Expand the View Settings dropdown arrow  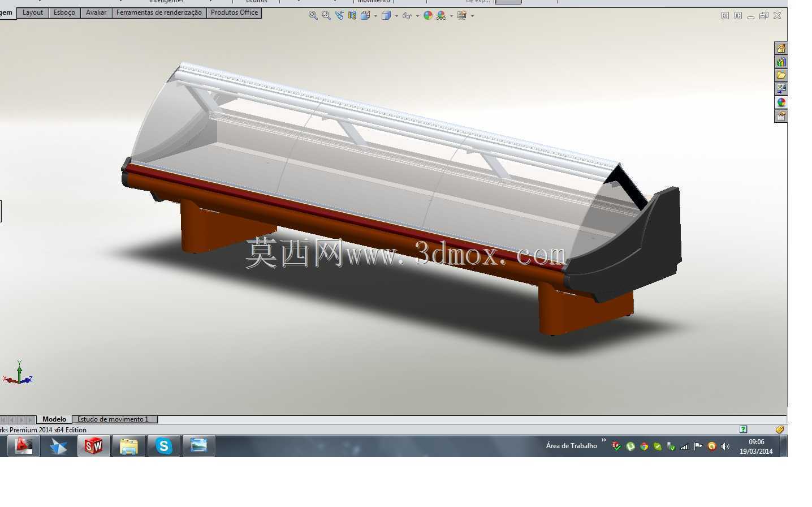472,16
